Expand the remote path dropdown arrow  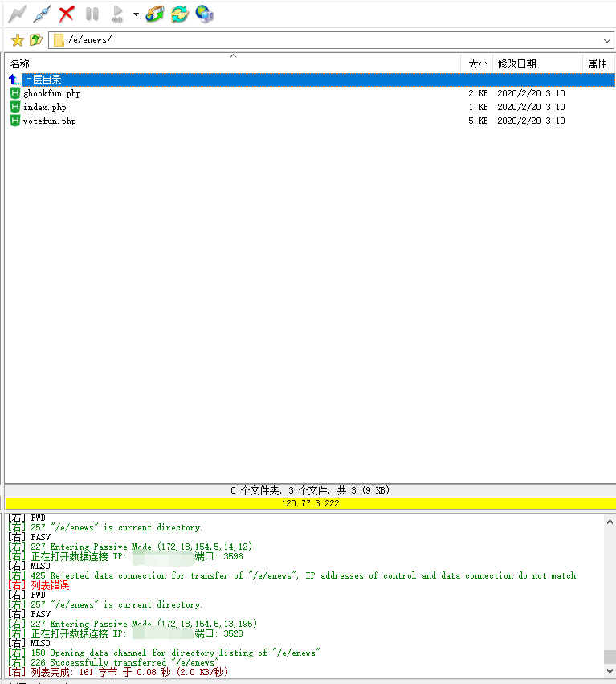(x=607, y=40)
